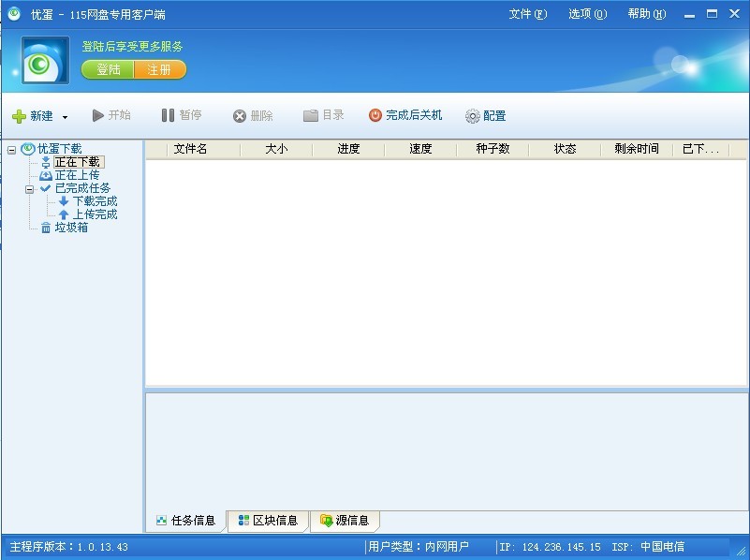Open the 目录 folder icon
The height and width of the screenshot is (560, 750).
pyautogui.click(x=311, y=115)
